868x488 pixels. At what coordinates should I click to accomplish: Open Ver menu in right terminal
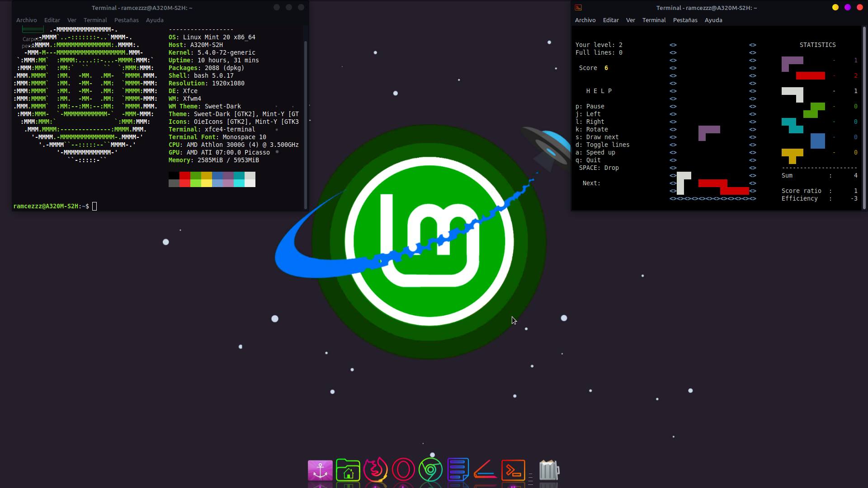630,20
